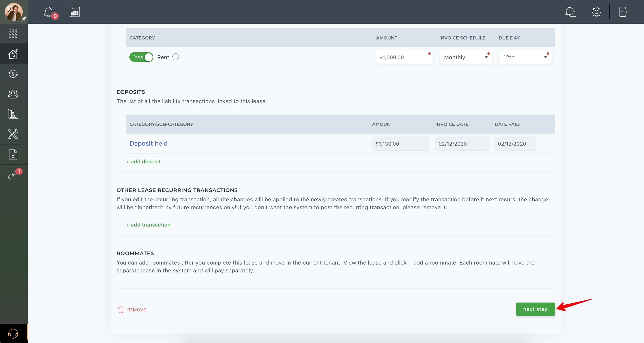Click the Invoice Date 02/12/2020 field
This screenshot has width=644, height=343.
(x=462, y=144)
